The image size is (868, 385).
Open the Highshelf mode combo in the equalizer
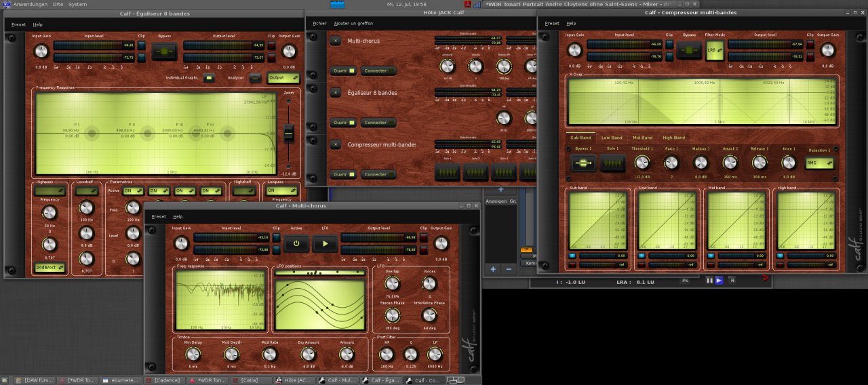click(243, 191)
